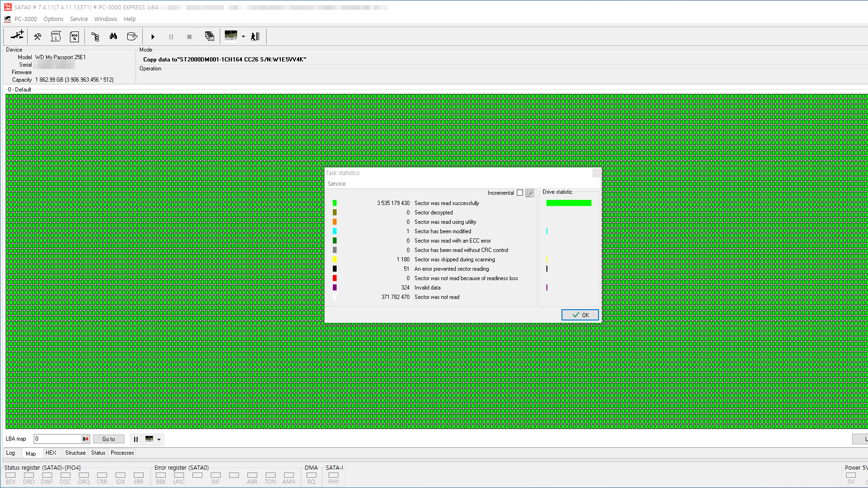The height and width of the screenshot is (488, 868).
Task: Click the binoculars search icon in toolbar
Action: pos(113,37)
